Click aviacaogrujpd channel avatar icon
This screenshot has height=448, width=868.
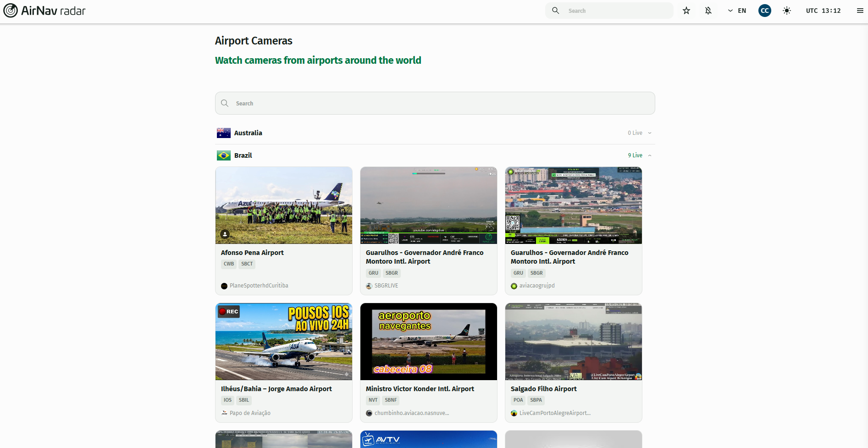pyautogui.click(x=514, y=286)
